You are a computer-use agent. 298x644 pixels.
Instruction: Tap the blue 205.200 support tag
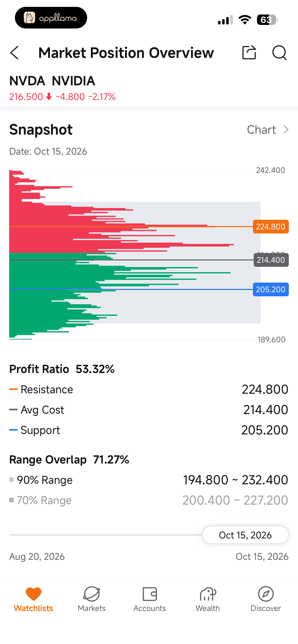click(x=271, y=289)
